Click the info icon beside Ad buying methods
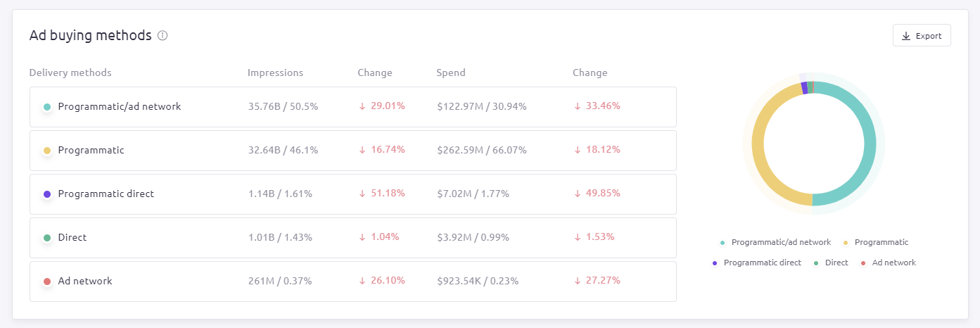This screenshot has width=980, height=328. (163, 35)
